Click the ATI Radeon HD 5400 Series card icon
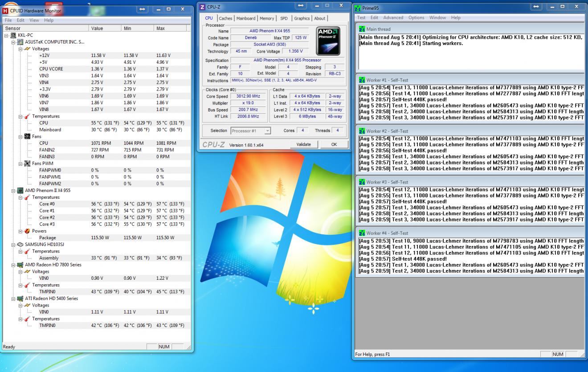Image resolution: width=588 pixels, height=372 pixels. tap(20, 298)
